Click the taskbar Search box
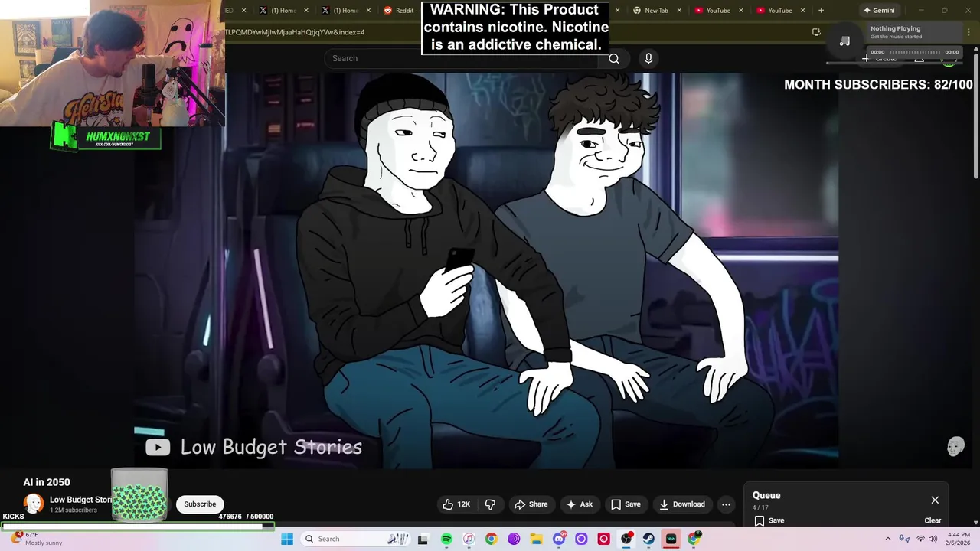 click(x=356, y=539)
